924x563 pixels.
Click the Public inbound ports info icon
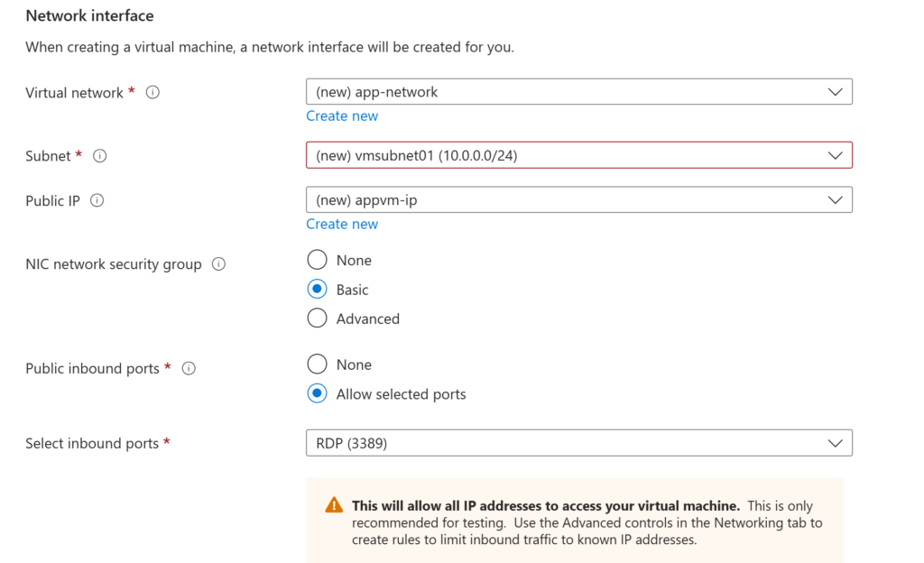(x=189, y=368)
